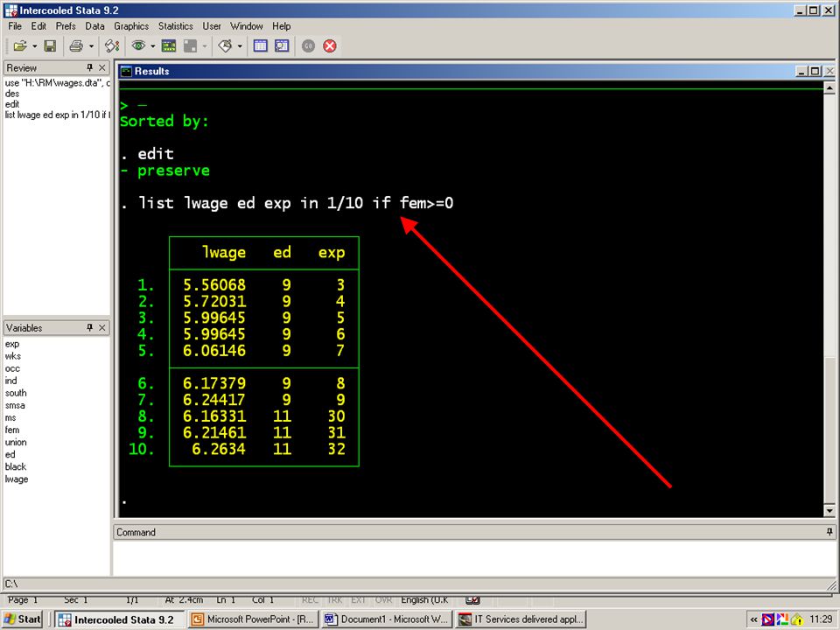Switch to IT Services delivered appl taskbar button

[521, 619]
